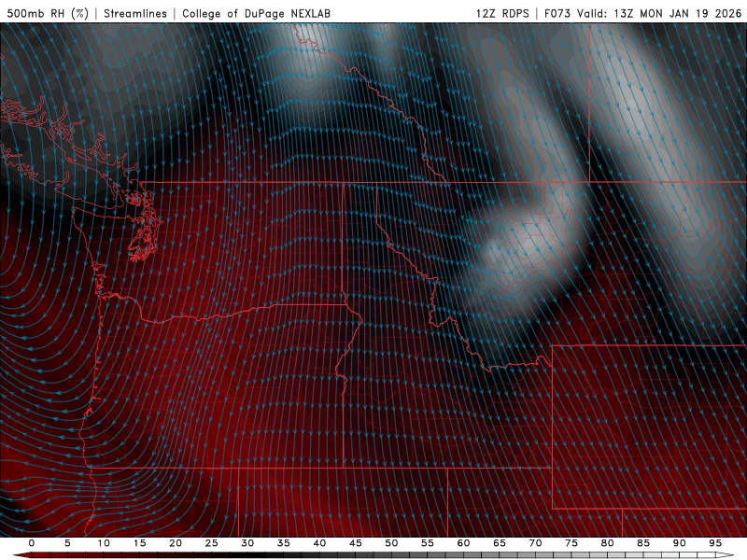The width and height of the screenshot is (747, 560).
Task: Select the colorbar label '45'
Action: (356, 543)
